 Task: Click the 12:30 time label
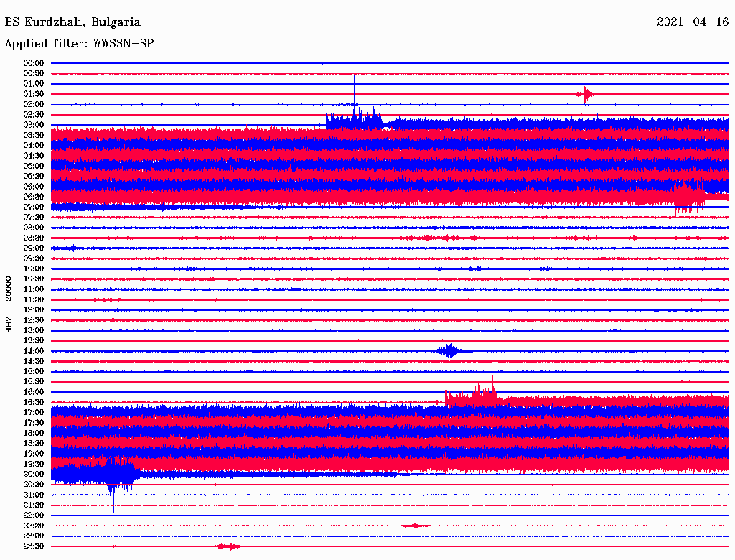tap(34, 320)
